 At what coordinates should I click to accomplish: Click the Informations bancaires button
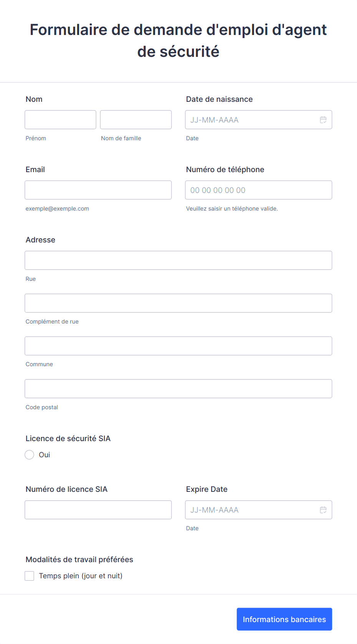pos(284,619)
